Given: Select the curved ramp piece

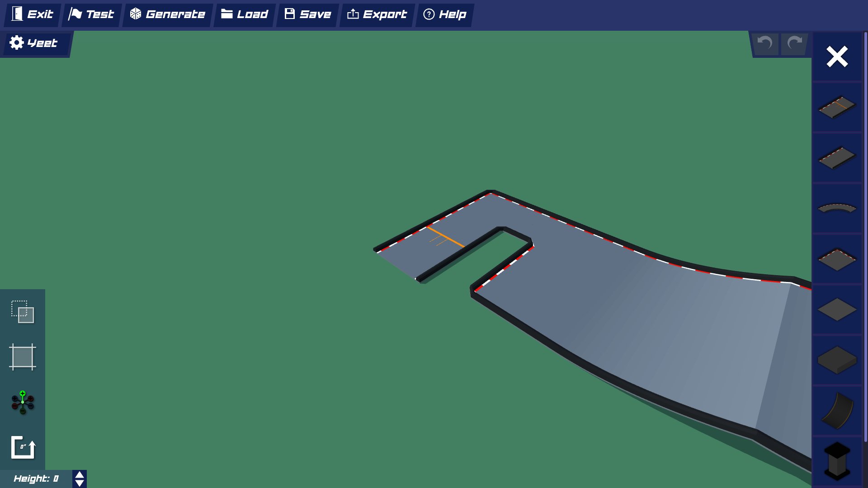Looking at the screenshot, I should point(837,411).
